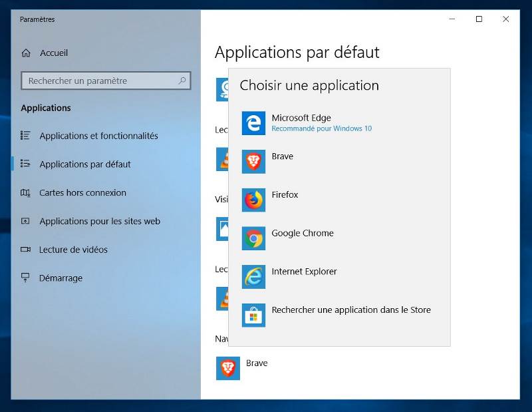532x412 pixels.
Task: Click the Brave label in the popup
Action: tap(282, 156)
